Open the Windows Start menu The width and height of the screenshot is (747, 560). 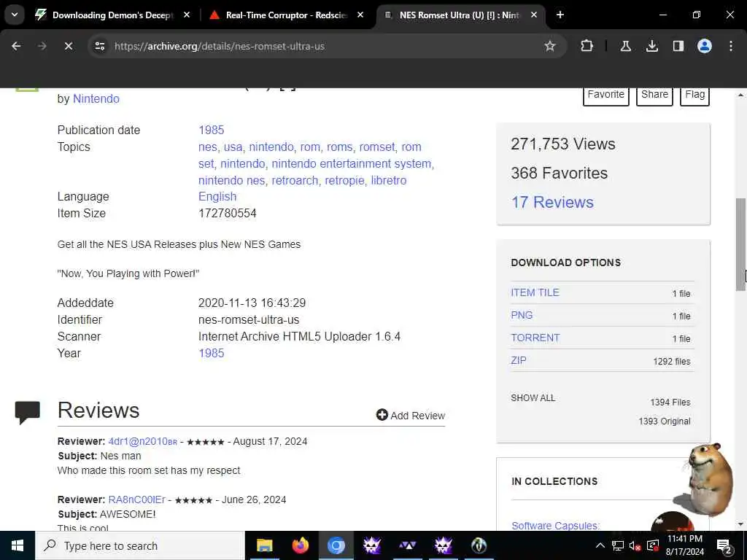18,545
